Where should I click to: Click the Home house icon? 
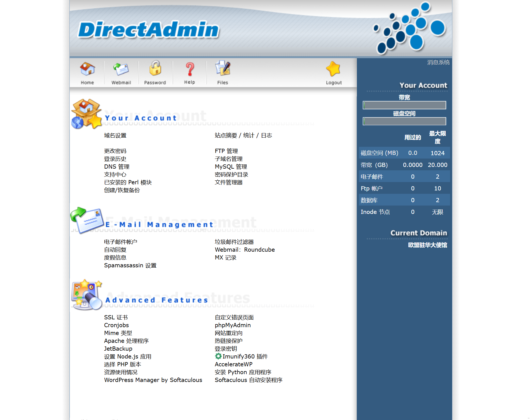[x=87, y=69]
